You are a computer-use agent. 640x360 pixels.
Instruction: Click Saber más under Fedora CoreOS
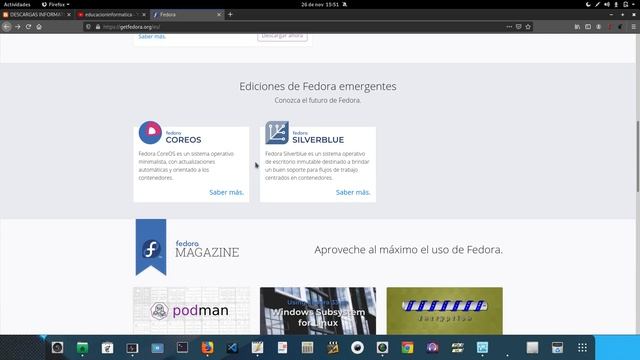coord(227,192)
